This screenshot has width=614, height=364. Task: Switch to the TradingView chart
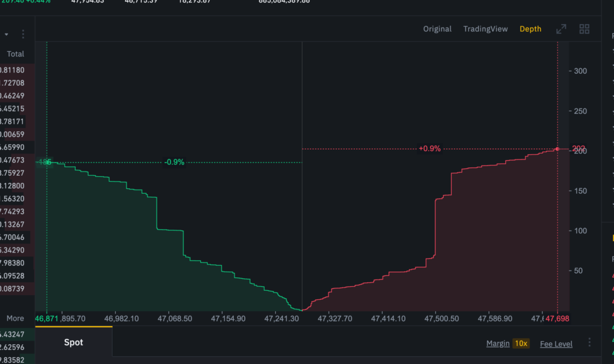click(485, 28)
